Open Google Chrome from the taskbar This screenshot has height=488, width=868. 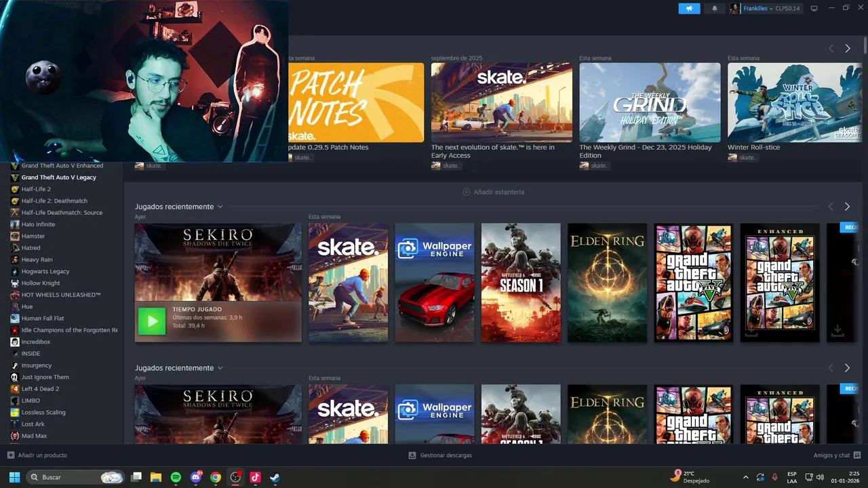point(216,477)
